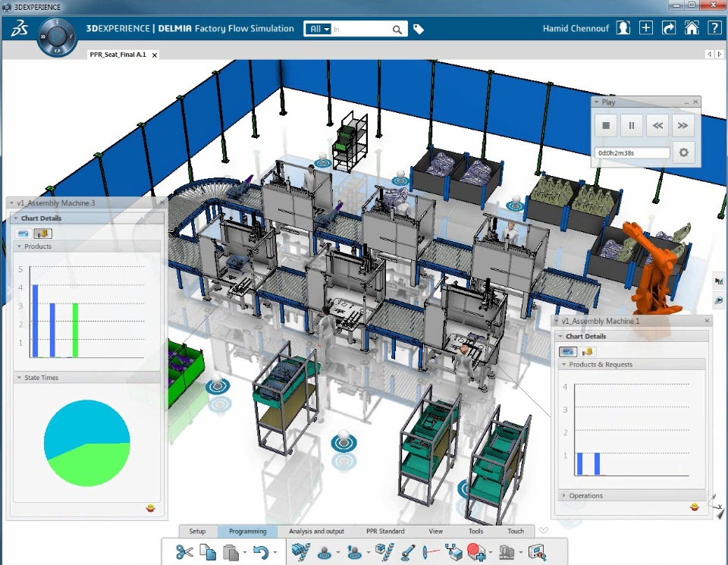The height and width of the screenshot is (565, 728).
Task: Click the action bar heart expand arrow
Action: tap(543, 530)
